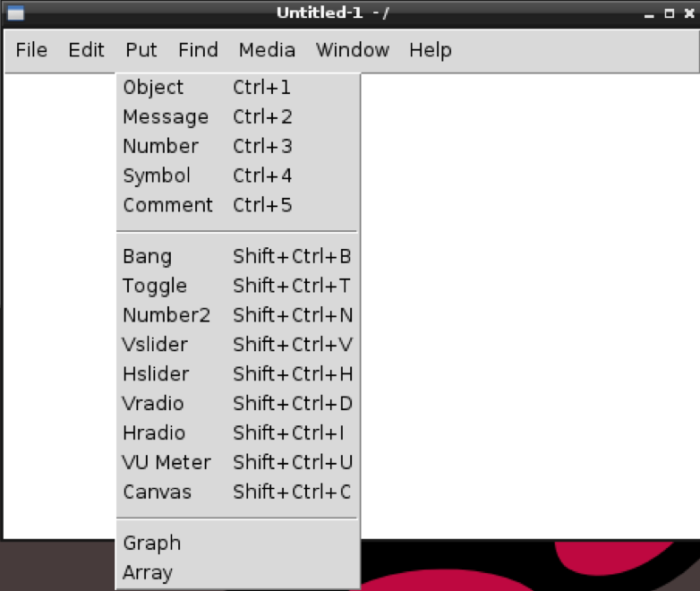Image resolution: width=700 pixels, height=591 pixels.
Task: Choose Array from the Put menu
Action: (x=237, y=572)
